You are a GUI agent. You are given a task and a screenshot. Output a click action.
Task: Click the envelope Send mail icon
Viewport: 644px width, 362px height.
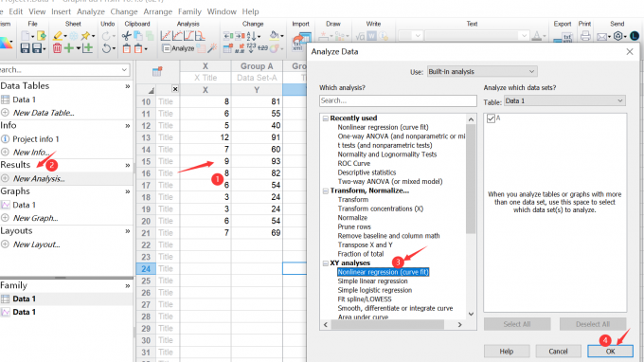coord(601,37)
